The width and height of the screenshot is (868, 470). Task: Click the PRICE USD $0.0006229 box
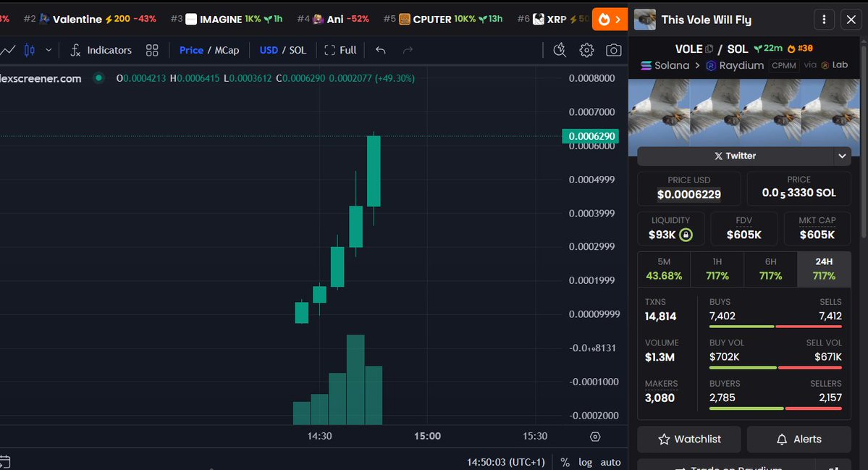(689, 188)
